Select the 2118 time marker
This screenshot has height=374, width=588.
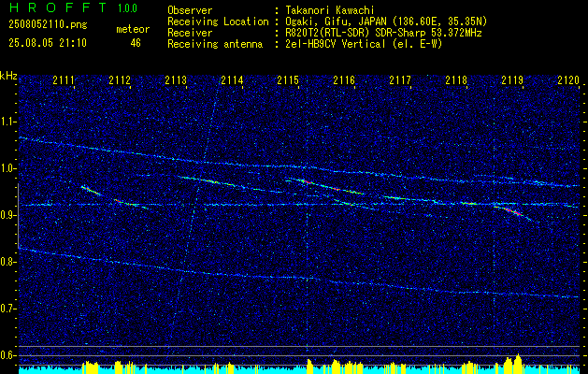pos(456,79)
